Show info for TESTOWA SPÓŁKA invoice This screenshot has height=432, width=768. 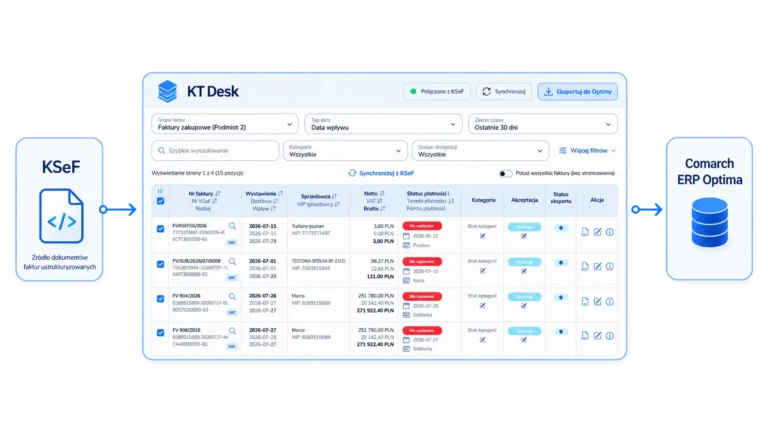(x=610, y=266)
